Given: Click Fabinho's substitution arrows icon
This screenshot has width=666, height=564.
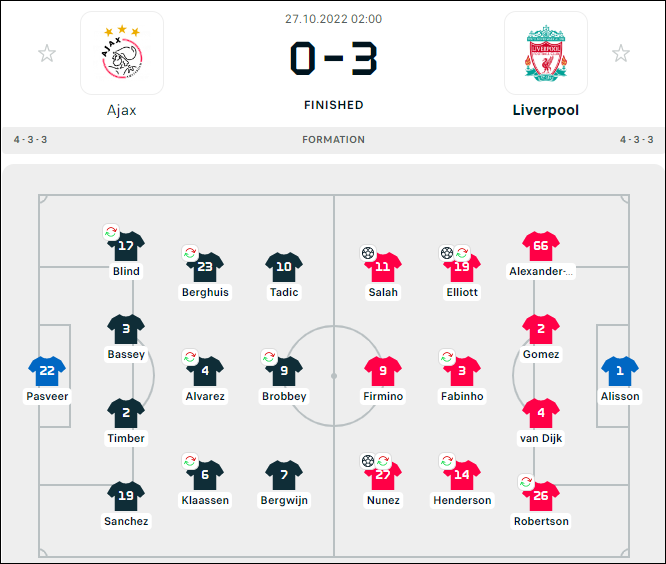Looking at the screenshot, I should coord(447,357).
